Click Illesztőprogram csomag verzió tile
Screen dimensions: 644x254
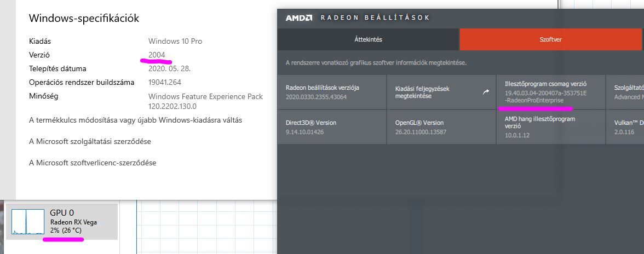[551, 92]
